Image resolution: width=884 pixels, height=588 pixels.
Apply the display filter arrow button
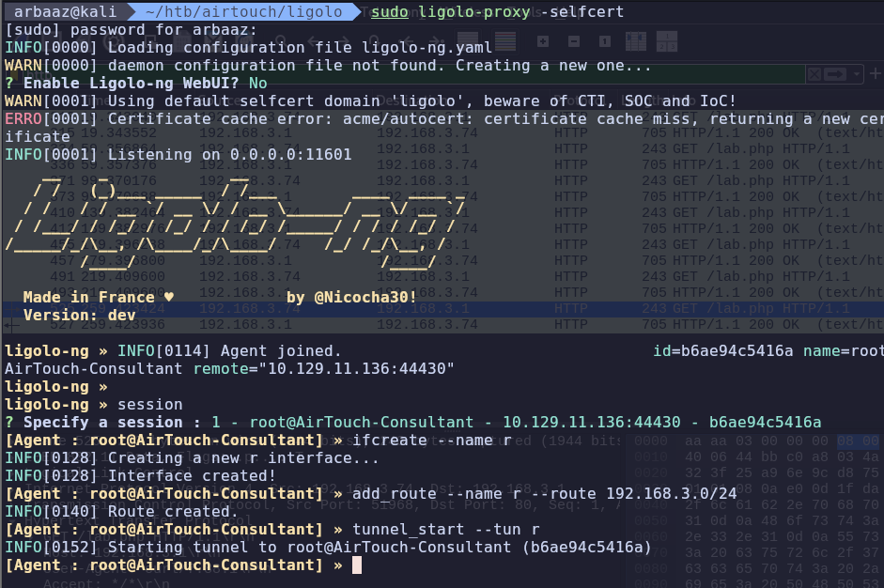tap(837, 74)
